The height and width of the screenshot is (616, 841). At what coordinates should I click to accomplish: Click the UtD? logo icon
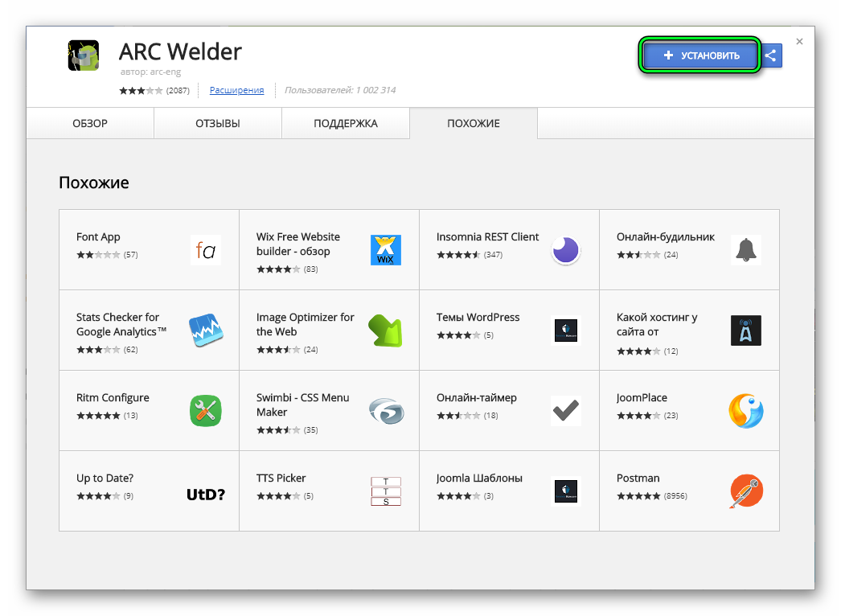tap(206, 495)
